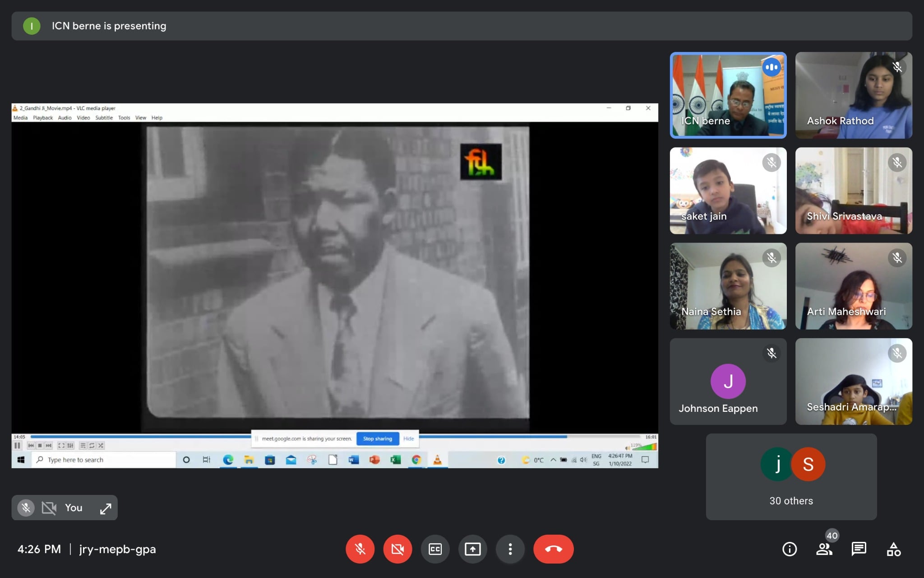The image size is (924, 578).
Task: Select the 30 others tile
Action: point(791,476)
